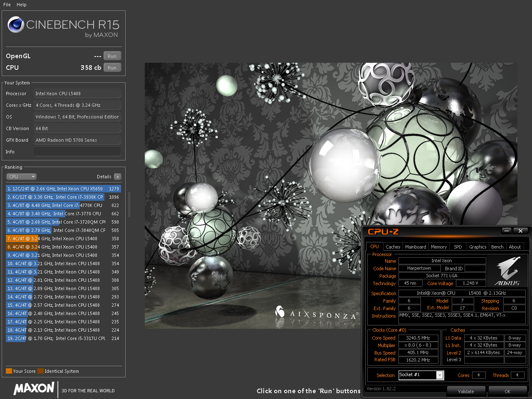
Task: Click the Core Voltage 1.248 V value
Action: click(470, 283)
